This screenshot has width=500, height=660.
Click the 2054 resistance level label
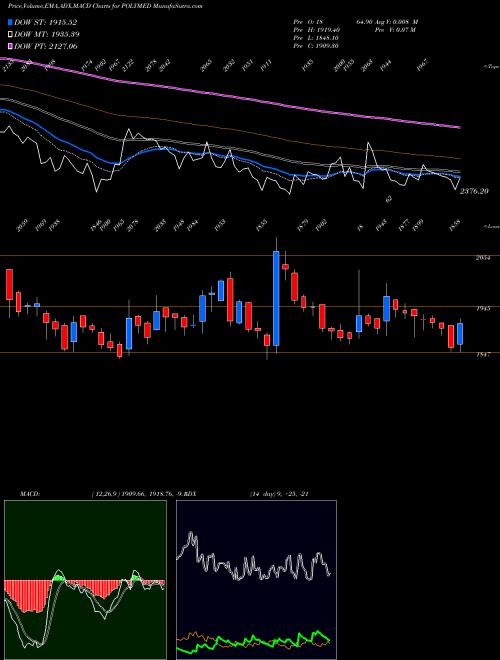[483, 258]
